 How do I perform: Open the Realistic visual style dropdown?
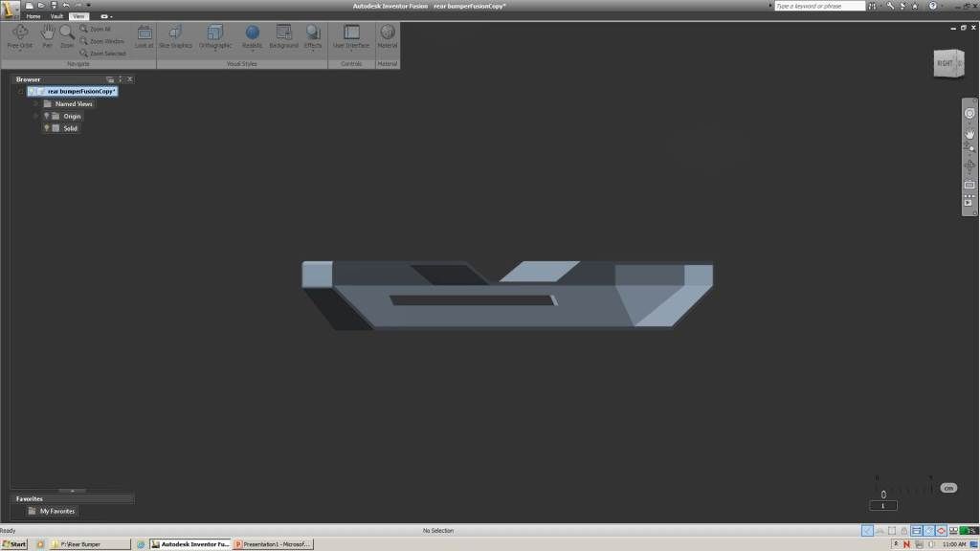pos(252,36)
